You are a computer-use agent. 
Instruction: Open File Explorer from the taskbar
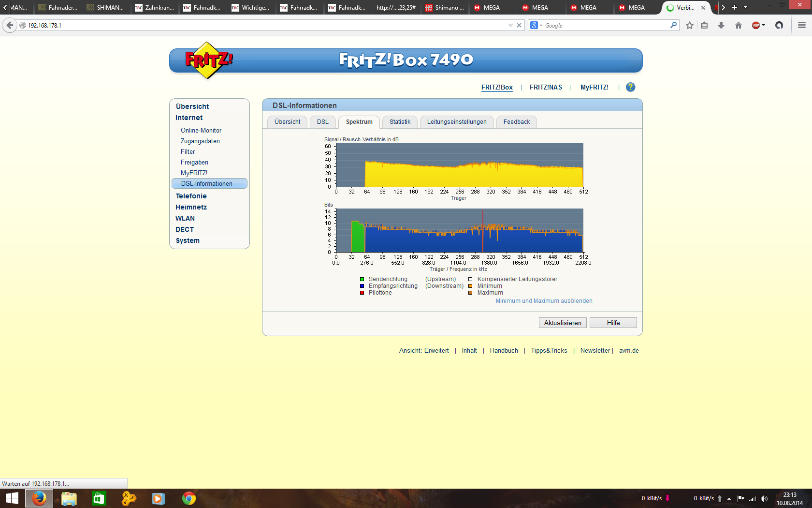click(69, 498)
